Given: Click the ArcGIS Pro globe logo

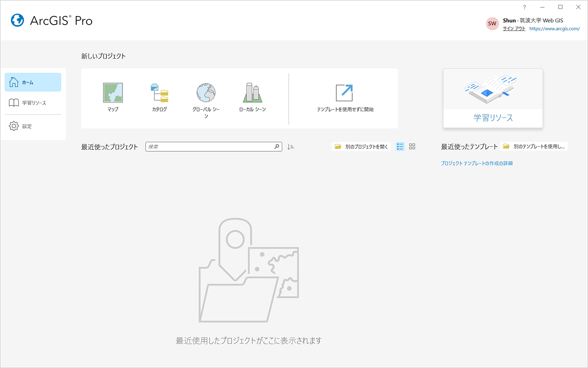Looking at the screenshot, I should pos(18,20).
